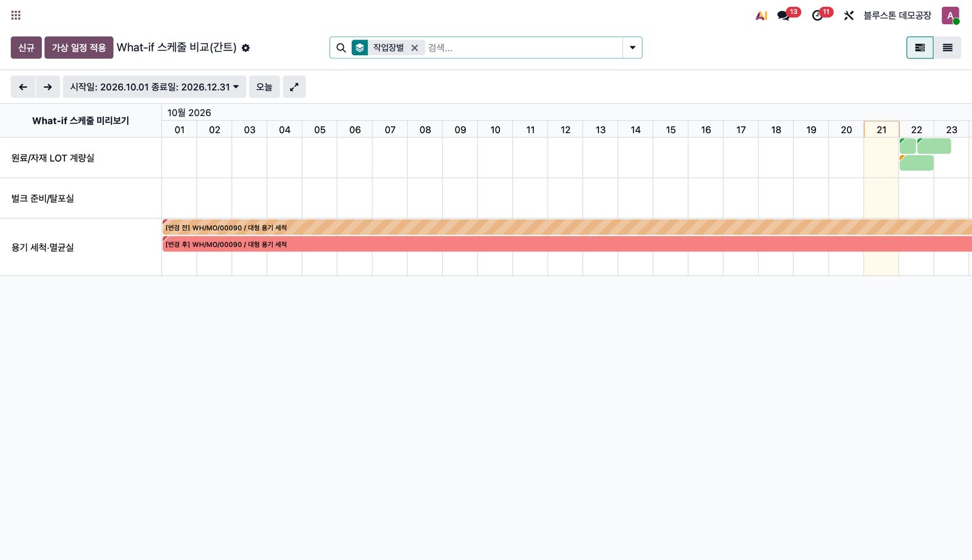
Task: Open the search options dropdown arrow
Action: click(x=632, y=48)
